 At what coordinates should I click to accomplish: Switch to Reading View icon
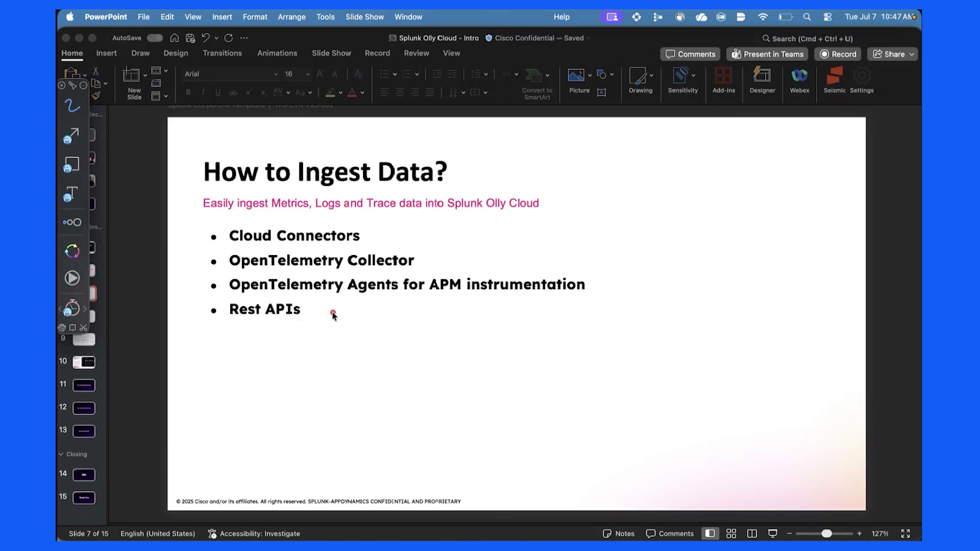click(x=752, y=534)
